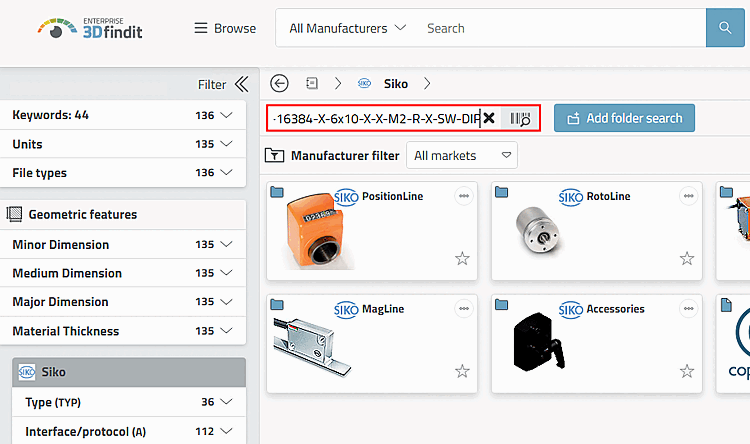This screenshot has height=444, width=750.
Task: Expand the File types filter
Action: (x=123, y=173)
